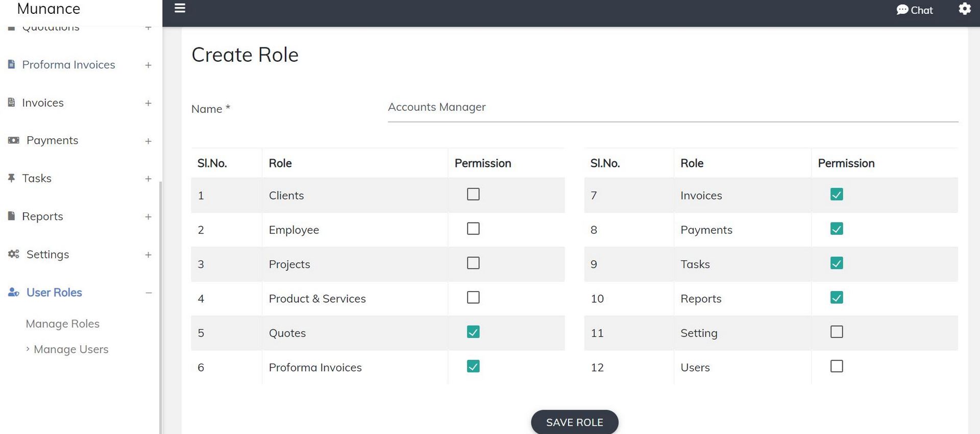Go to Manage Roles submenu
Screen dimensions: 980x434
click(62, 324)
